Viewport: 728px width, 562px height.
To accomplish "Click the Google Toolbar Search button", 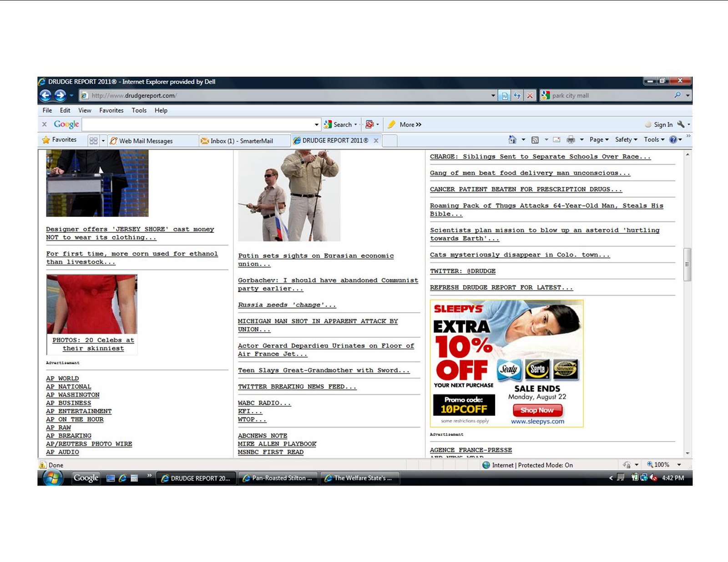I will 338,124.
